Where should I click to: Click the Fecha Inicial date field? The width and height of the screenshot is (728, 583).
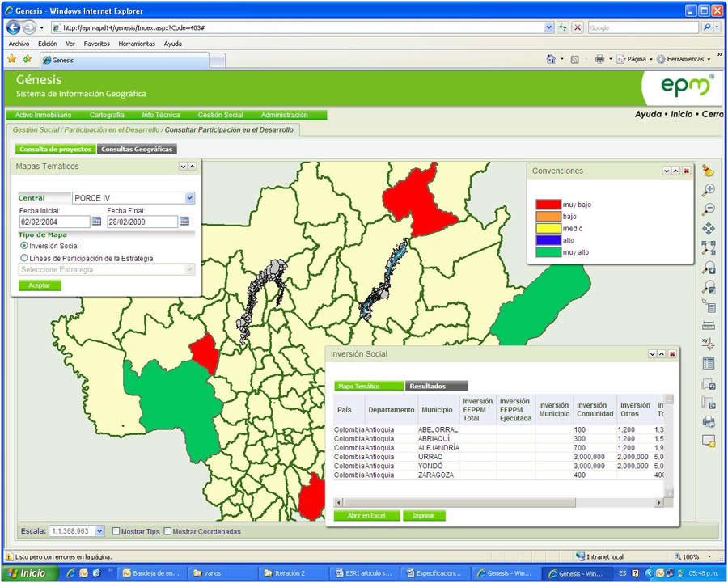coord(54,222)
